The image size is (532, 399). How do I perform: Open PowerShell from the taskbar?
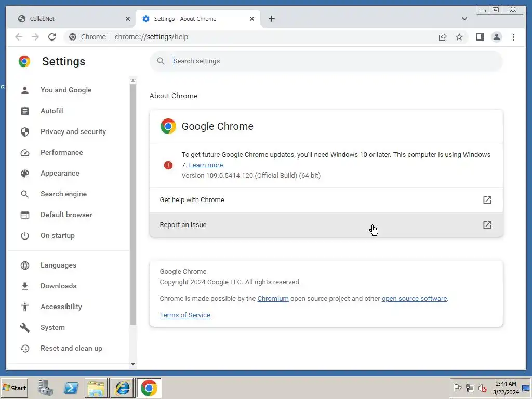pyautogui.click(x=71, y=388)
